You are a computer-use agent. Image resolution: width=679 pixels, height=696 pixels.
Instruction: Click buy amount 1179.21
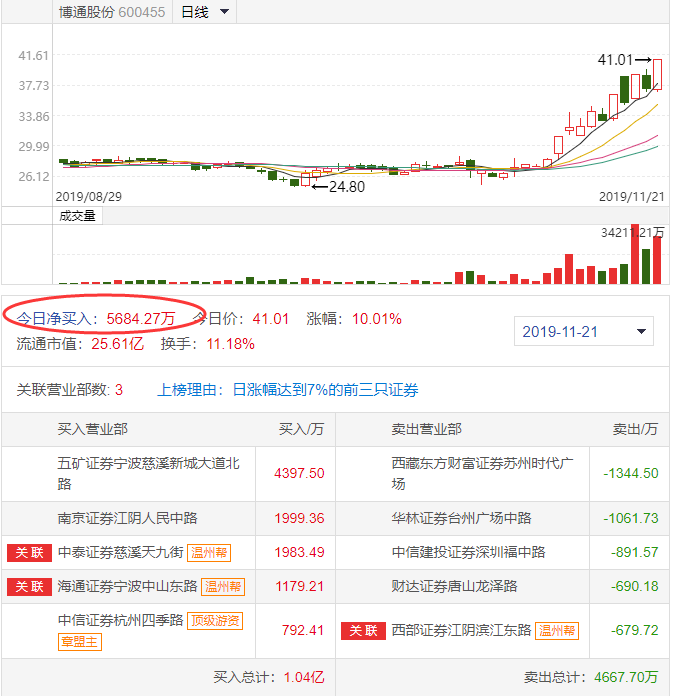(300, 586)
